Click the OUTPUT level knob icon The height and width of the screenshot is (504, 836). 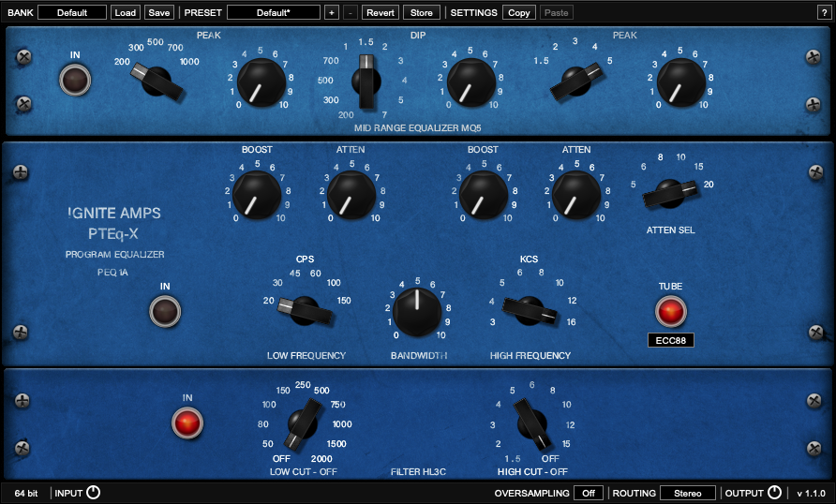[775, 493]
